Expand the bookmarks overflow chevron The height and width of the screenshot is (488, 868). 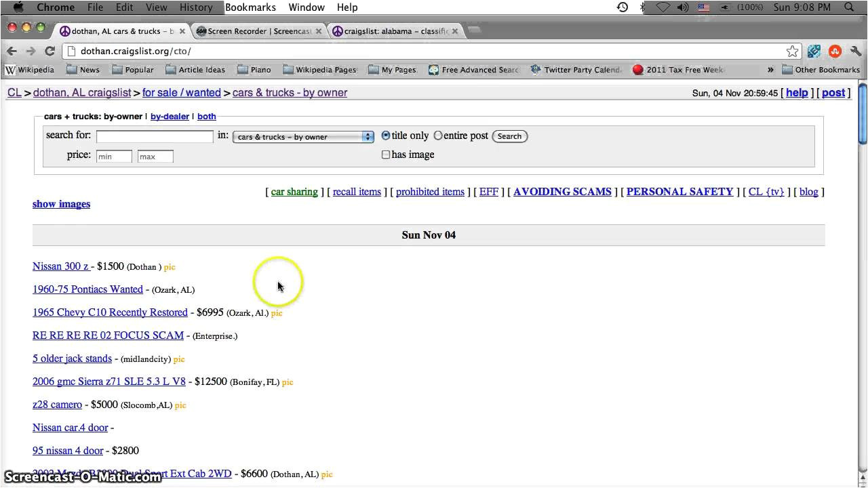[770, 70]
